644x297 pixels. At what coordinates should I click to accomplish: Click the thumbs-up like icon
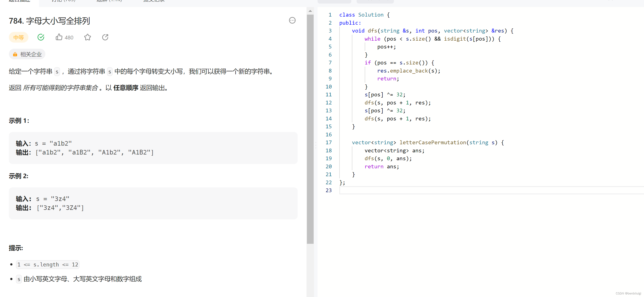(x=59, y=37)
